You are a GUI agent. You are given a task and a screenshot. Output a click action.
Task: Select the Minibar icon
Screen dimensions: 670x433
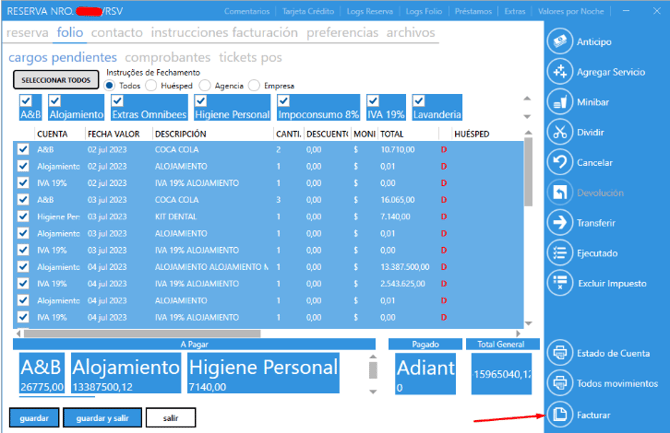click(x=561, y=102)
